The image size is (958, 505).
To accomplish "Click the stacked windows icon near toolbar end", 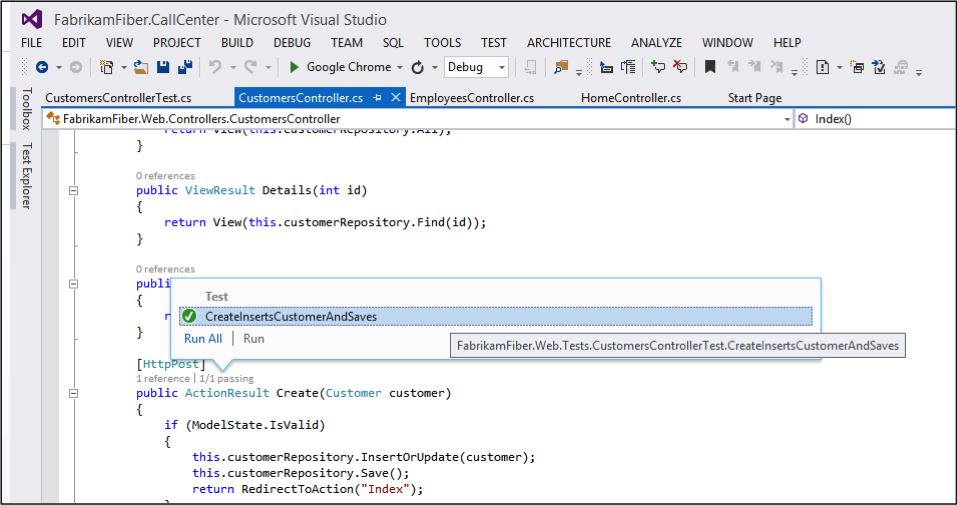I will [857, 67].
